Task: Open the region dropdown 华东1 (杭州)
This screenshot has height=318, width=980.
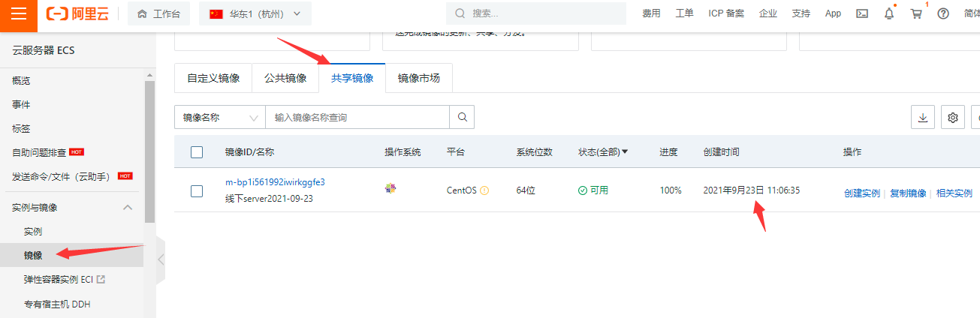Action: (x=255, y=13)
